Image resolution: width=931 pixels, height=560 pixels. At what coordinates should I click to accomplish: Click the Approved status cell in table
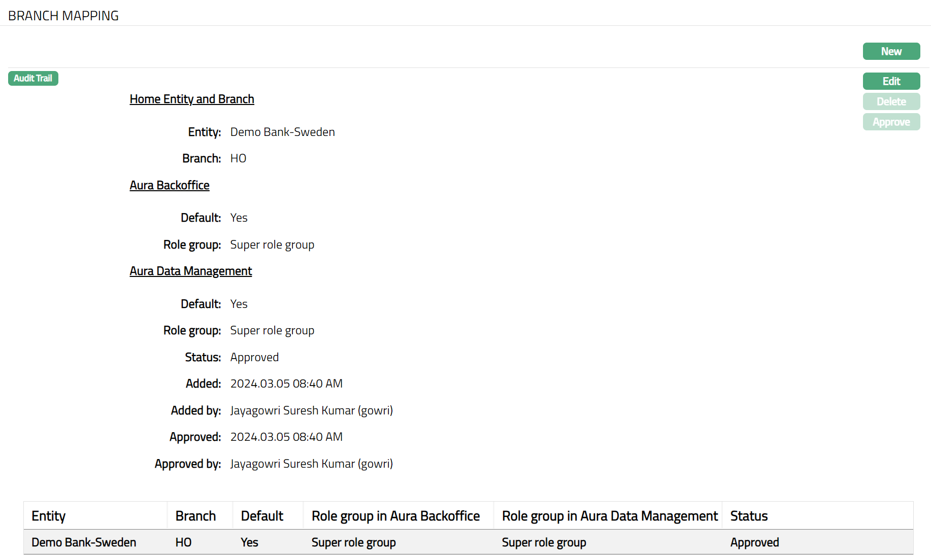754,542
